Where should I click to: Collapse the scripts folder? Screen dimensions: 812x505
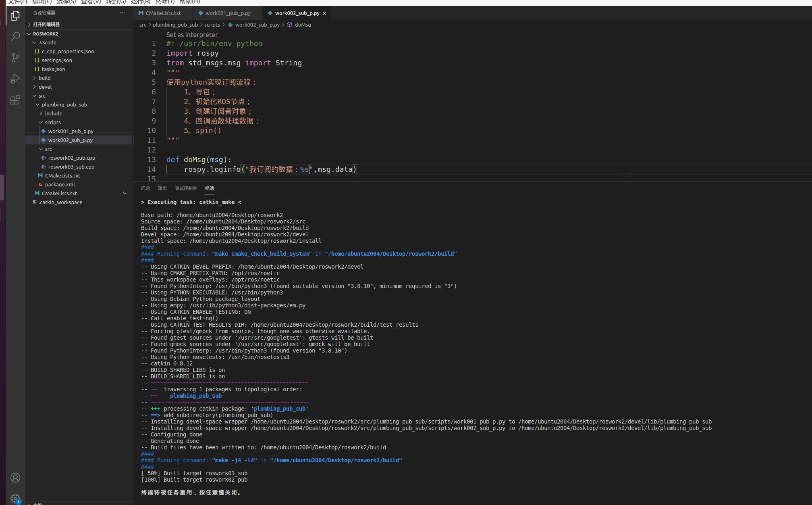(53, 122)
